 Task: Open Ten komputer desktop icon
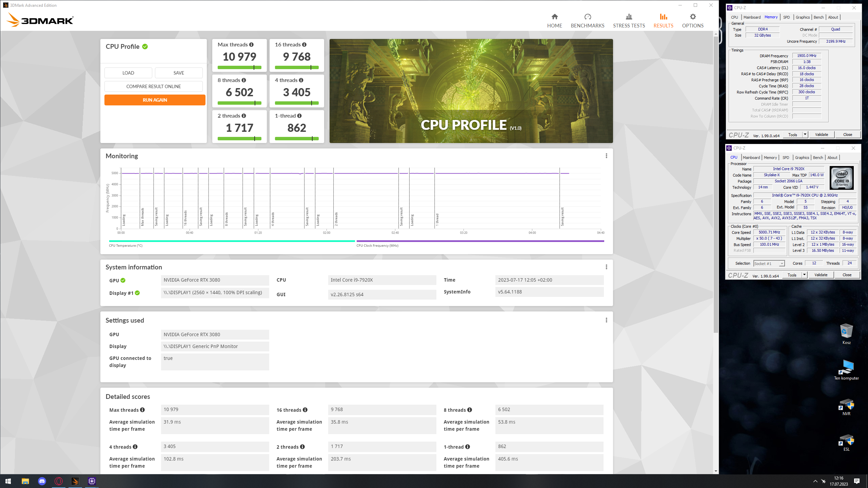click(846, 369)
